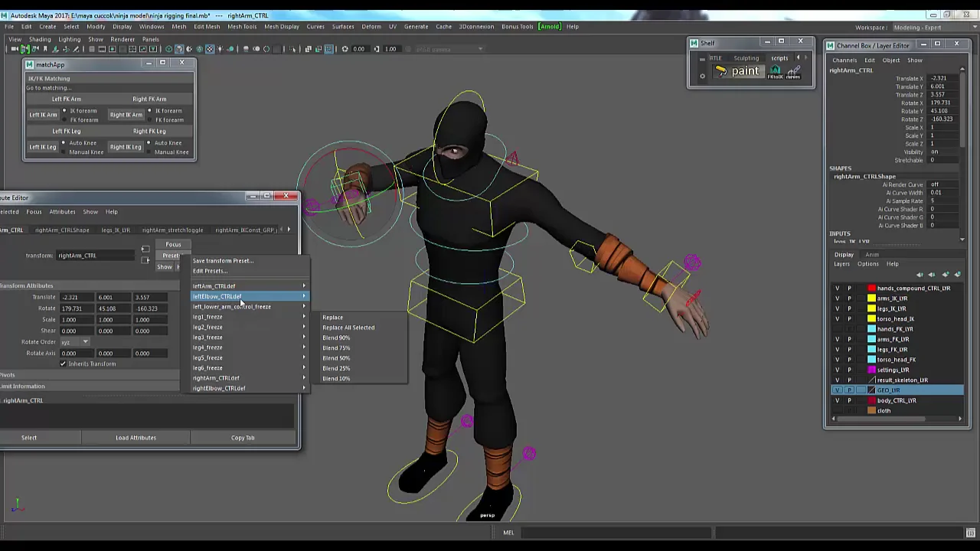980x551 pixels.
Task: Click Right IK Leg button in matchApp
Action: 126,147
